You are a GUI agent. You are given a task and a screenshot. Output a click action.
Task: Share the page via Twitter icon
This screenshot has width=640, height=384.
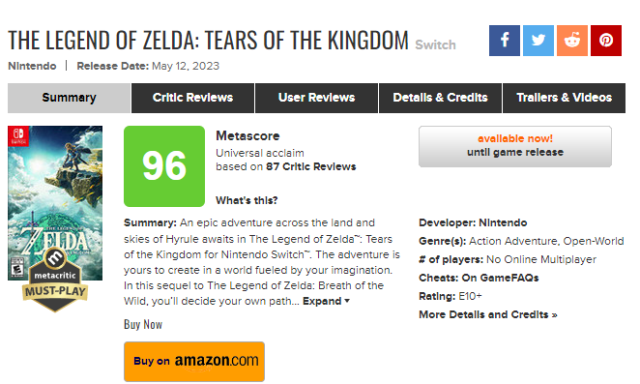pos(538,40)
